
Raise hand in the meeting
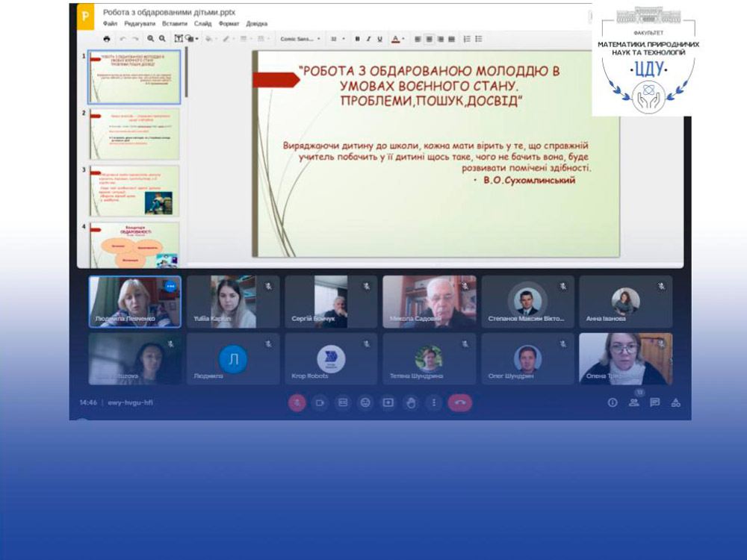pyautogui.click(x=411, y=402)
